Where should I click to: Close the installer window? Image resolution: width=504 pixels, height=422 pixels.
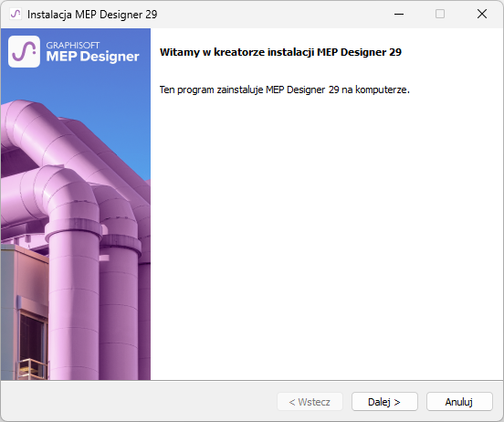point(482,14)
